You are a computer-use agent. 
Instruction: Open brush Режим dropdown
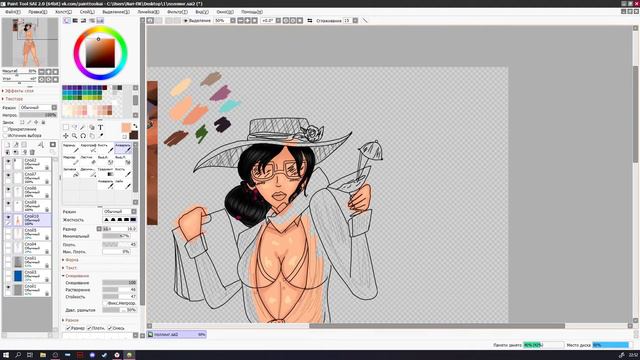120,211
